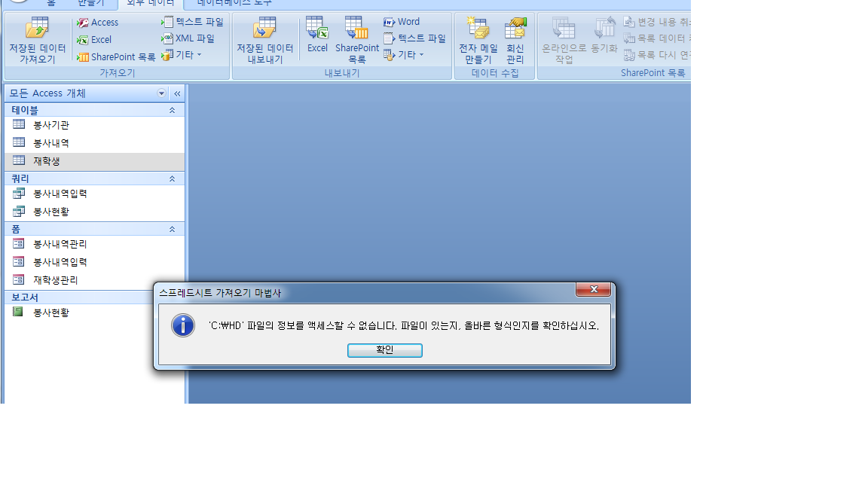This screenshot has width=868, height=488.
Task: Collapse the 폼 group
Action: coord(172,229)
